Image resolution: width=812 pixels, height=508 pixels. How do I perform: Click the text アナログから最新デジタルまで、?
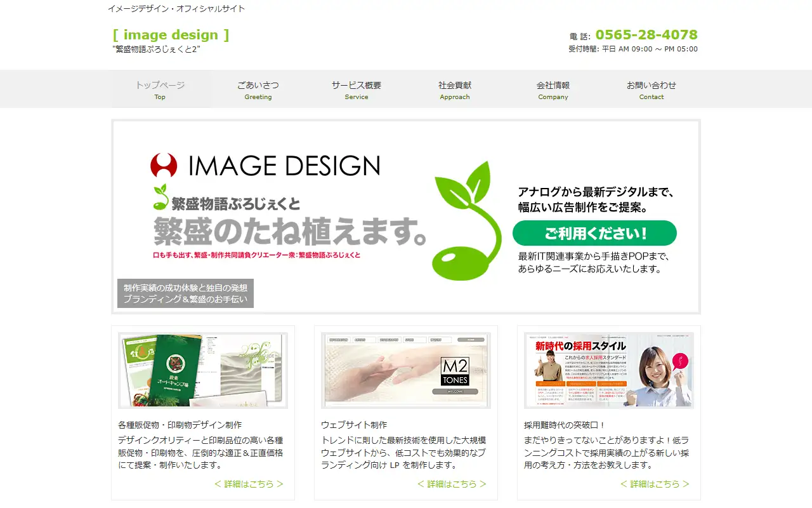click(x=596, y=192)
